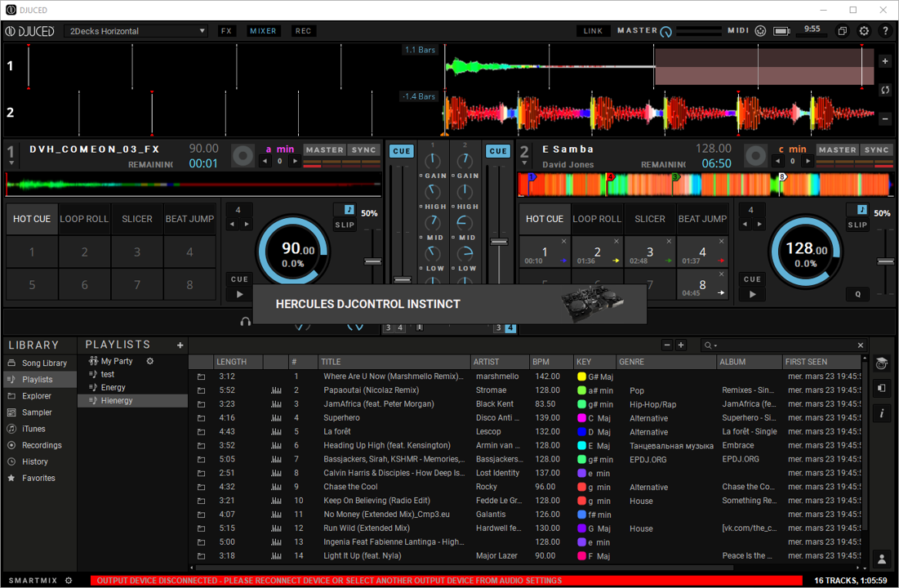Trigger hot cue 2 pad on deck 2
Screen dimensions: 899x588
coord(598,252)
